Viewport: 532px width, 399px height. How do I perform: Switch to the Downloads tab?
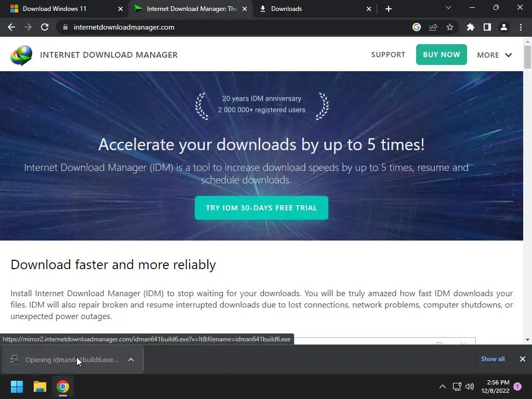(315, 9)
